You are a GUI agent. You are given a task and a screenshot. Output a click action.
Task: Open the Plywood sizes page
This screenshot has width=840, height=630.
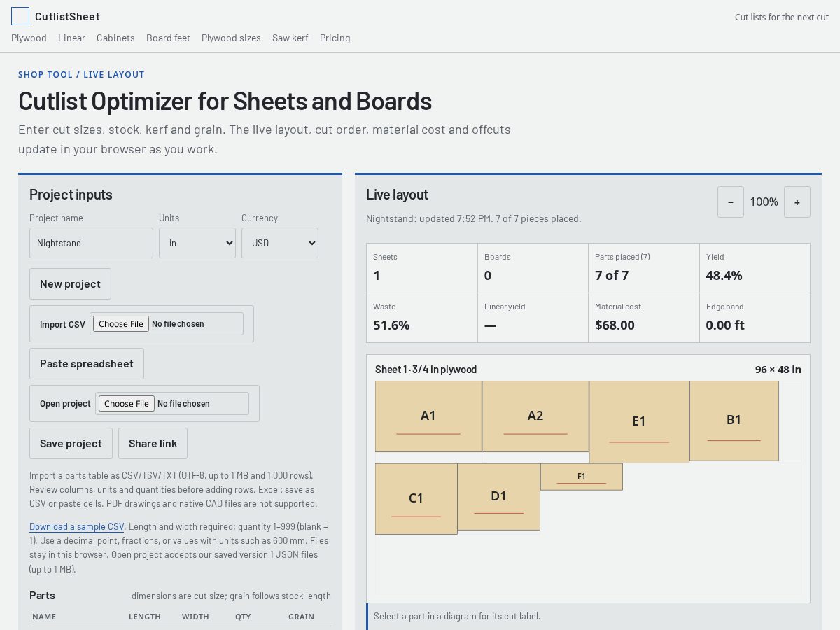(x=231, y=38)
